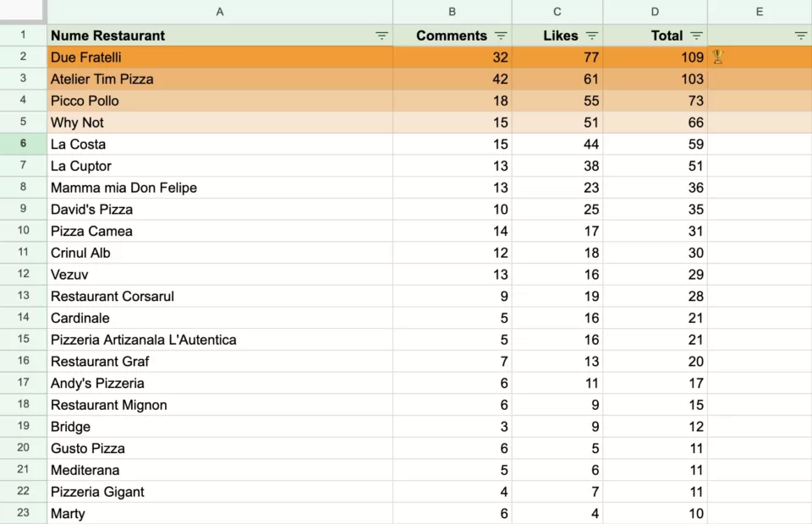The width and height of the screenshot is (812, 524).
Task: Click the filter icon in Comments header
Action: click(501, 35)
